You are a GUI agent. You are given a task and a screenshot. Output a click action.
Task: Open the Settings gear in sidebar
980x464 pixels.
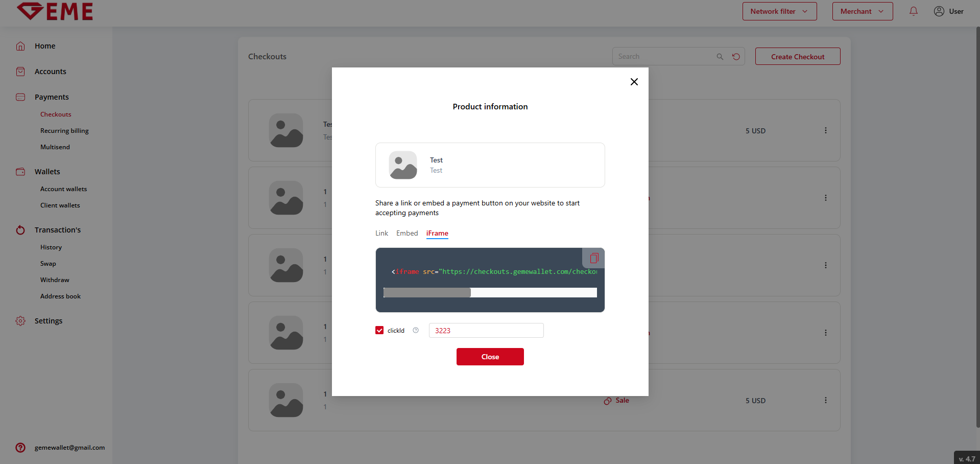click(20, 321)
